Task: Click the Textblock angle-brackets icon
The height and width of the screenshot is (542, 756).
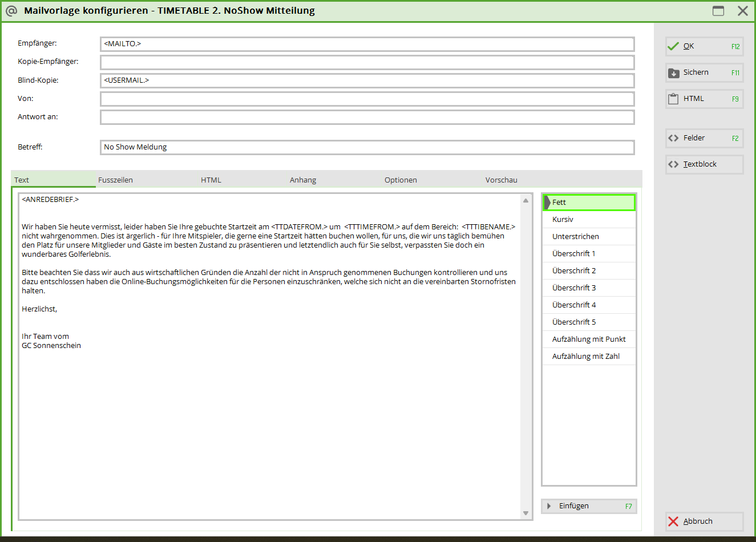Action: tap(673, 164)
